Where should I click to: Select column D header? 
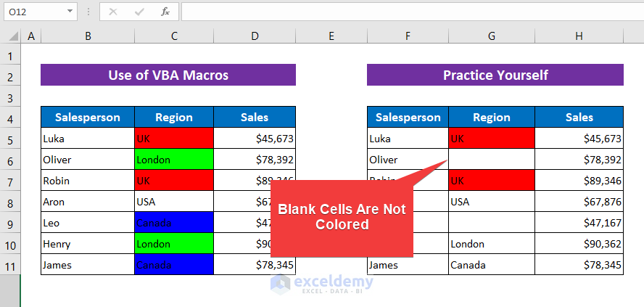[255, 36]
